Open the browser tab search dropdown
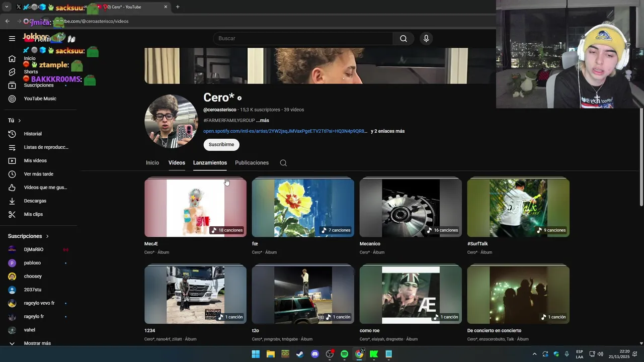644x362 pixels. [x=7, y=7]
